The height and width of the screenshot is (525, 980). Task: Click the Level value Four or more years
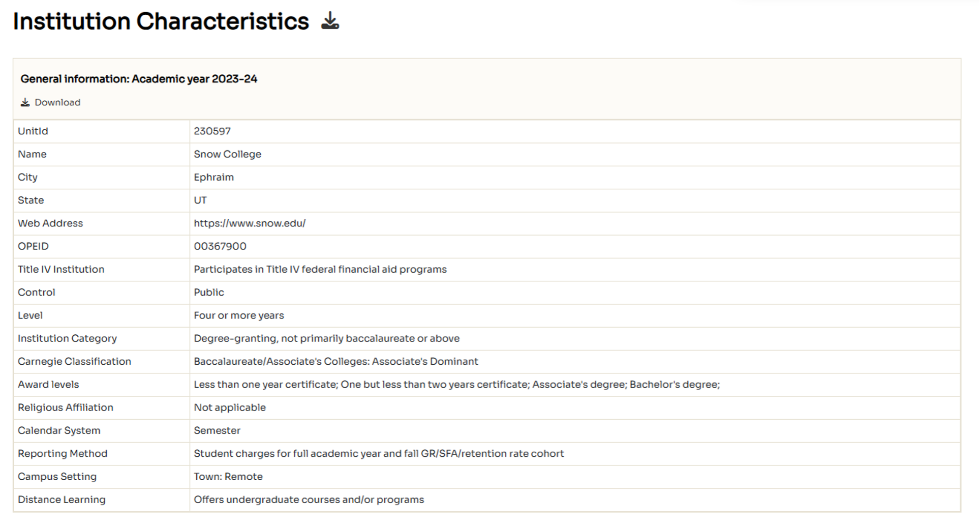click(x=239, y=315)
